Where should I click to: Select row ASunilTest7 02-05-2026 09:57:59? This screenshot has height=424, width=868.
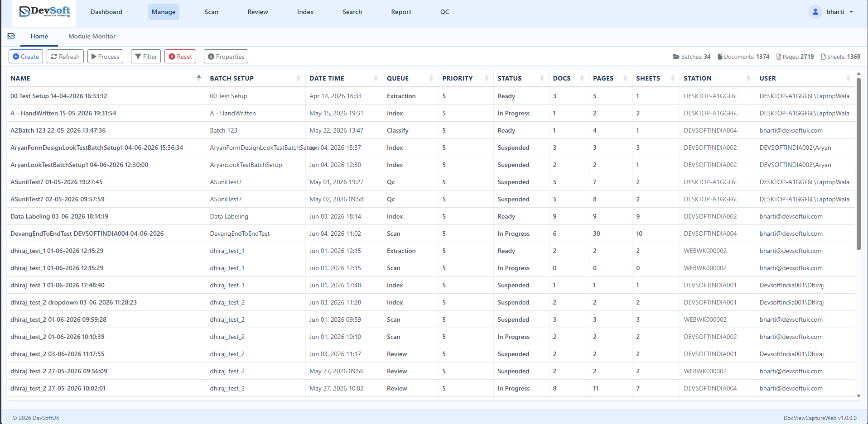(x=430, y=199)
